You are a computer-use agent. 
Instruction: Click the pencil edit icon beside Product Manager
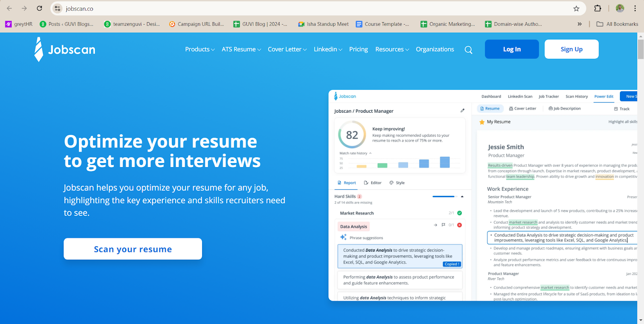point(462,110)
